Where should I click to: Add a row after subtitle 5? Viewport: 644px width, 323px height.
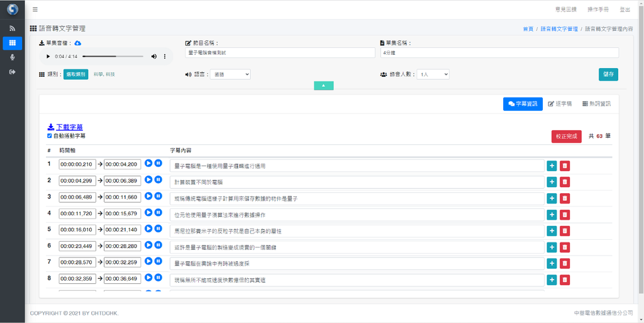552,231
